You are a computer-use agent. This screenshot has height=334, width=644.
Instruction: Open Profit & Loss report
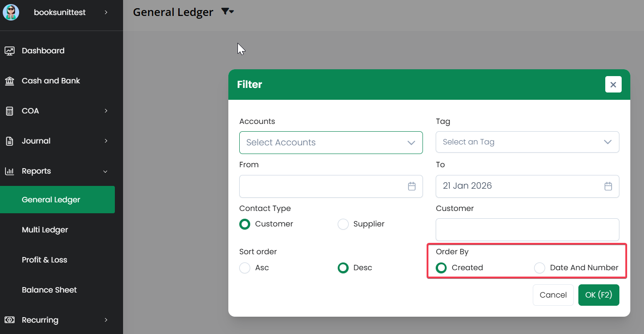(x=45, y=260)
